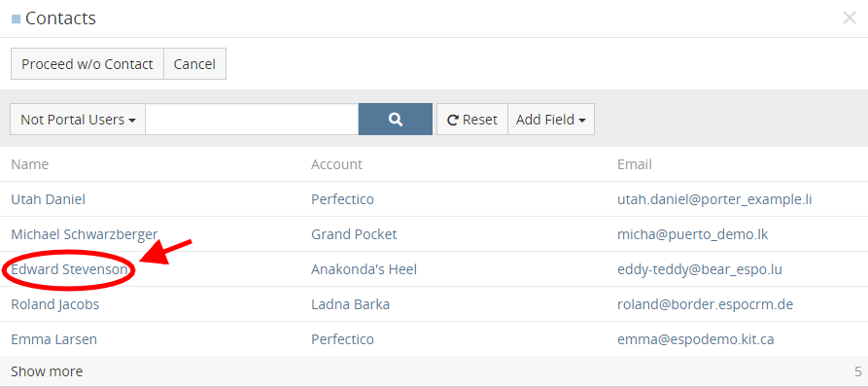Sort the list by Account column
868x387 pixels.
point(336,164)
